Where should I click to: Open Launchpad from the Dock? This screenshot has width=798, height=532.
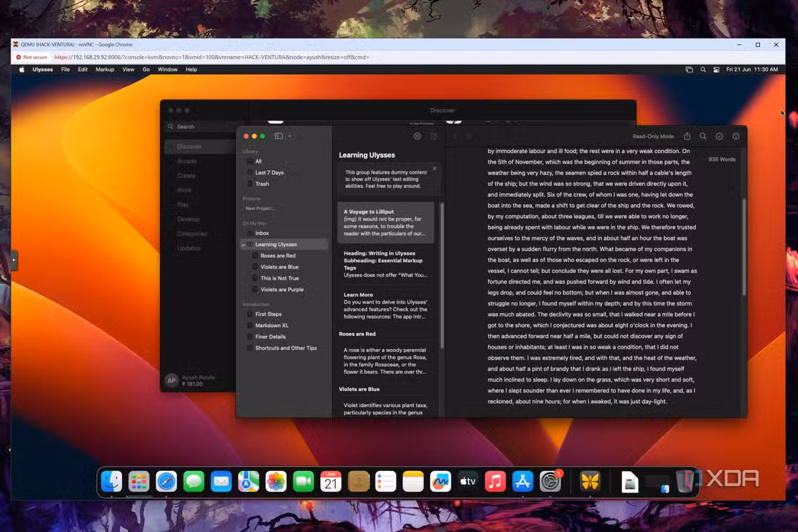point(139,482)
